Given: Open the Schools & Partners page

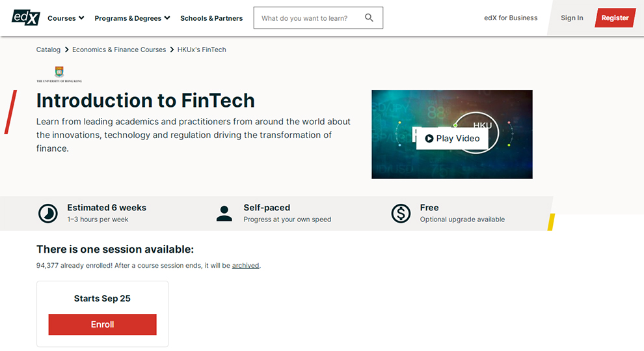Looking at the screenshot, I should [211, 18].
